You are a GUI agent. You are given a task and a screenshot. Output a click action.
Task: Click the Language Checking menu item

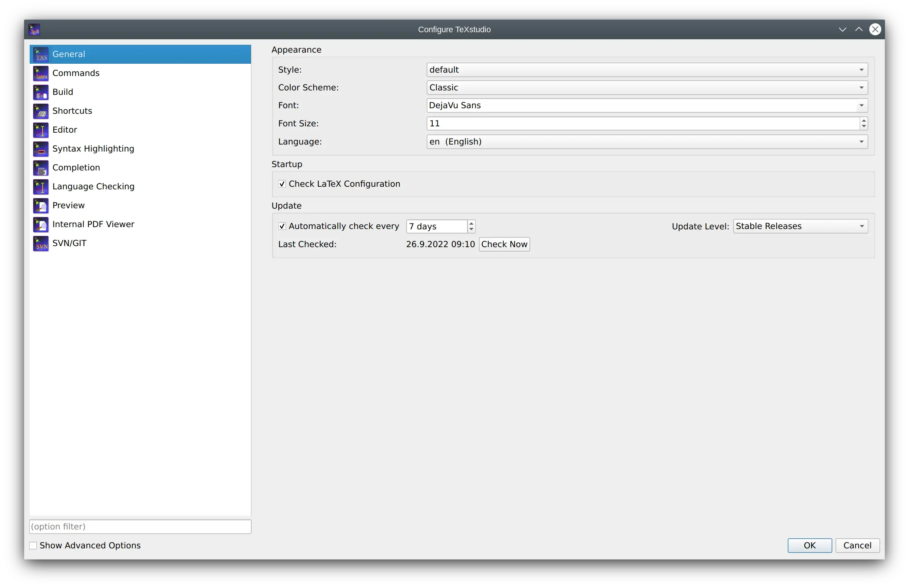(x=93, y=186)
